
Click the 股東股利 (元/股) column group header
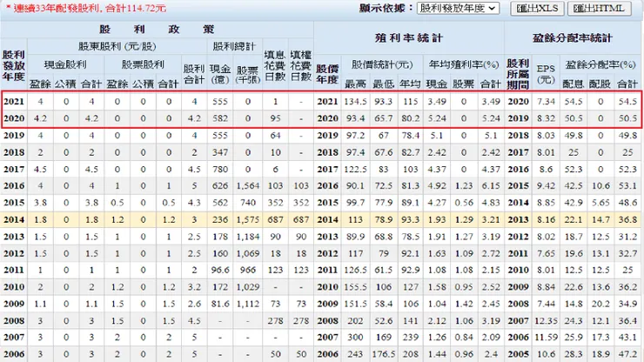pos(117,46)
